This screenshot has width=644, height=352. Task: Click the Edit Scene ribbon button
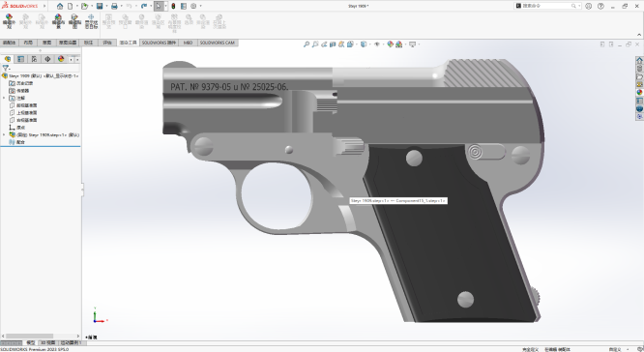coord(58,21)
